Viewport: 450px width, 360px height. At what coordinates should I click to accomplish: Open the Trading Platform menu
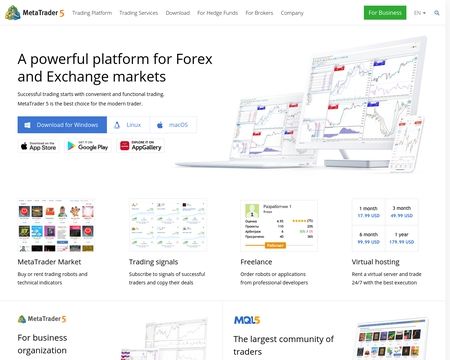(x=92, y=13)
